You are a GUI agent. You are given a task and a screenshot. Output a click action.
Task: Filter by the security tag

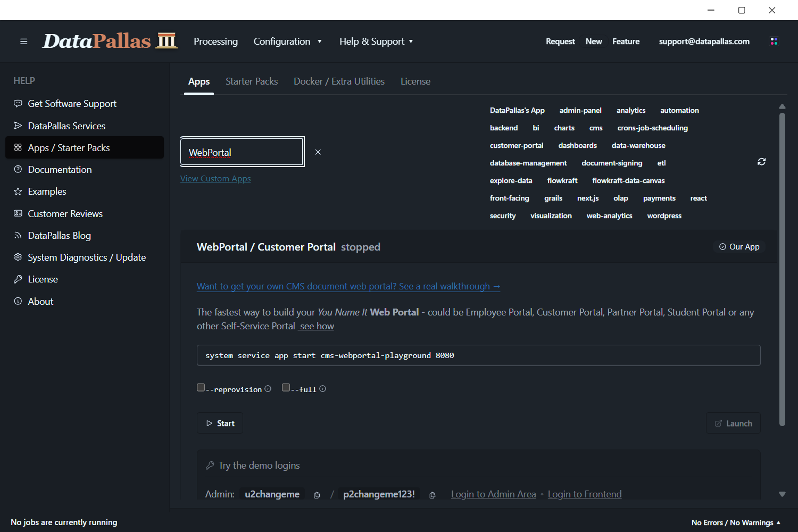pyautogui.click(x=503, y=216)
